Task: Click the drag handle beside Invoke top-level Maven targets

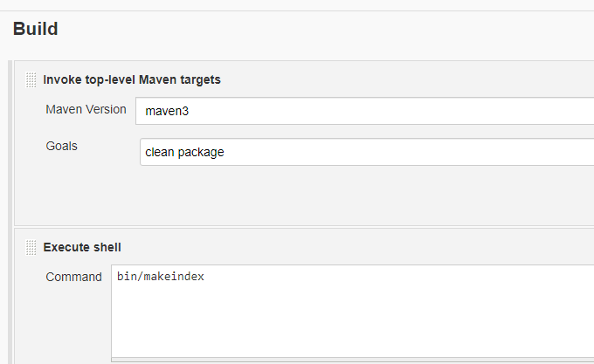Action: [31, 79]
